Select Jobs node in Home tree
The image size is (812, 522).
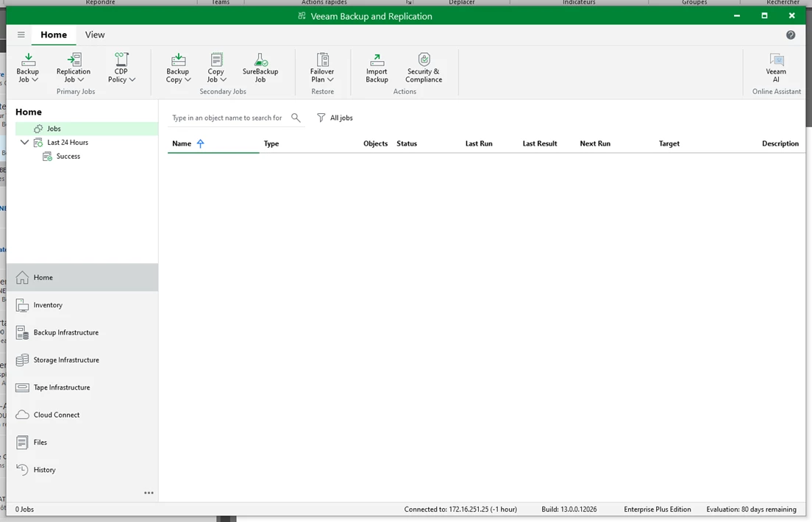point(87,129)
